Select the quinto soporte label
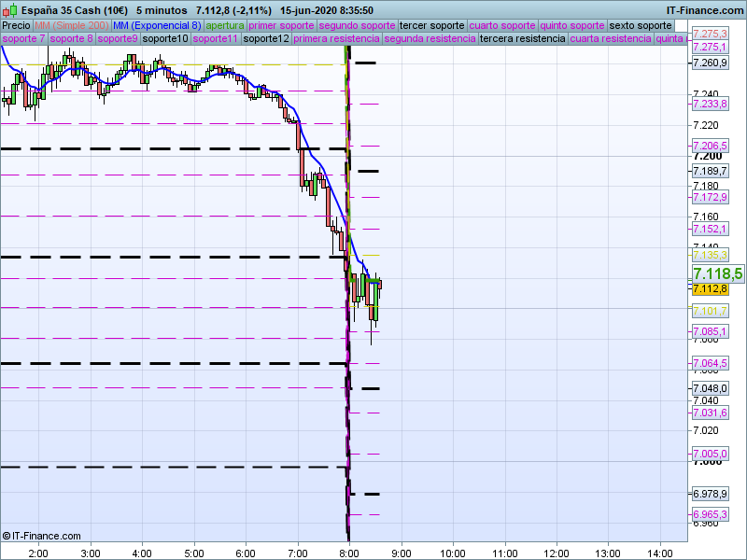 572,26
